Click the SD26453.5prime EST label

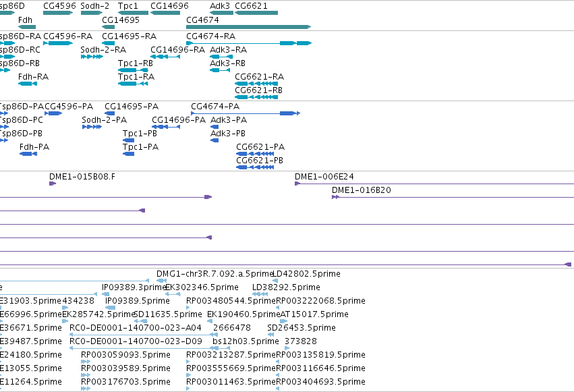[x=302, y=328]
